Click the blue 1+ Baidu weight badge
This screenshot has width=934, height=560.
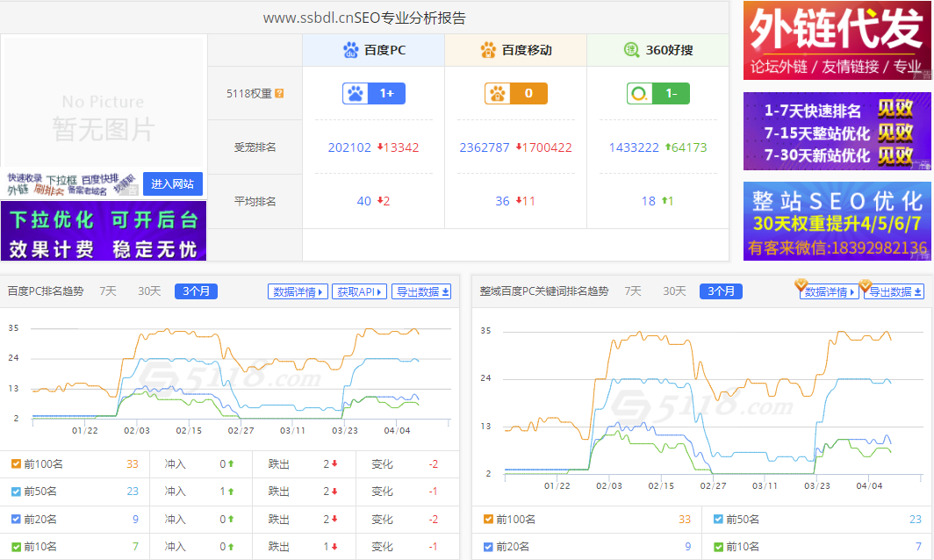click(x=372, y=93)
